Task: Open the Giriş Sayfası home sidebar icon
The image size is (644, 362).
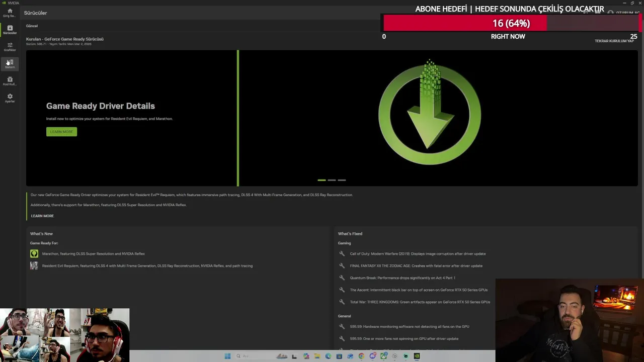Action: coord(10,13)
